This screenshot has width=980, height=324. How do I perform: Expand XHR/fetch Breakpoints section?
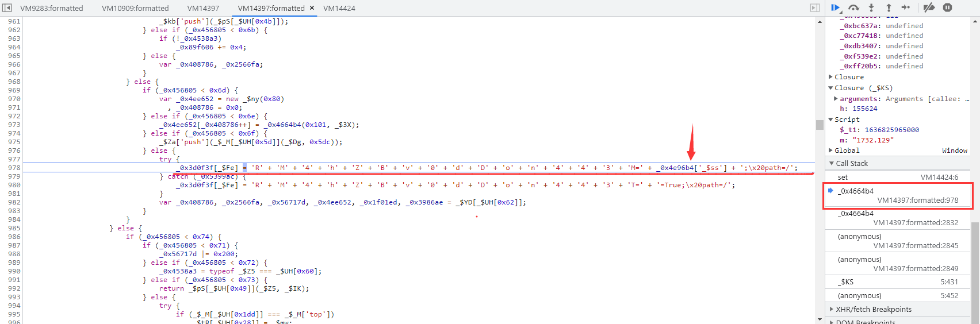coord(831,309)
